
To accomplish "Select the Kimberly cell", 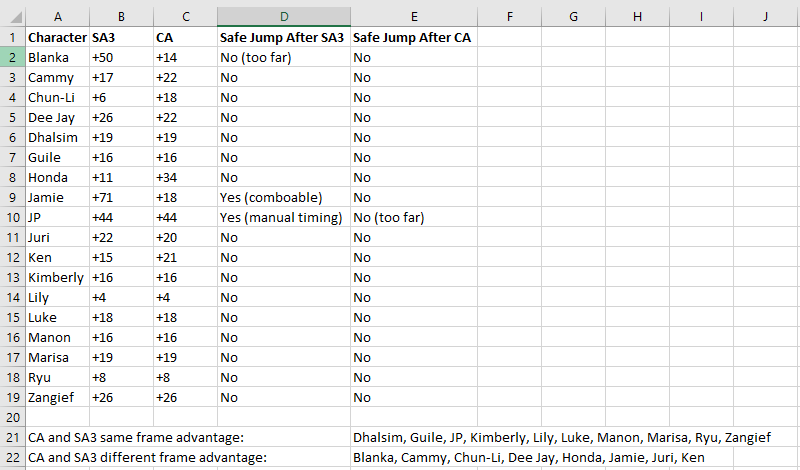I will tap(58, 277).
